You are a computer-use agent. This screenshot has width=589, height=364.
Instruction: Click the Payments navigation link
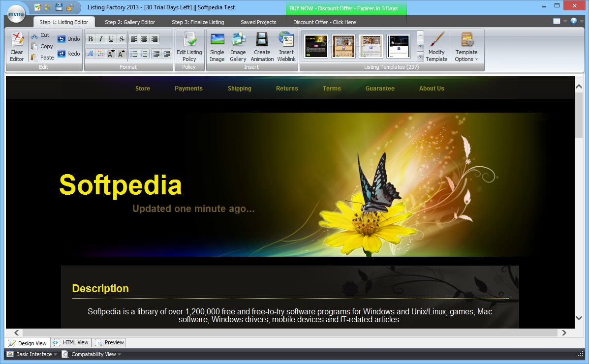pyautogui.click(x=188, y=88)
